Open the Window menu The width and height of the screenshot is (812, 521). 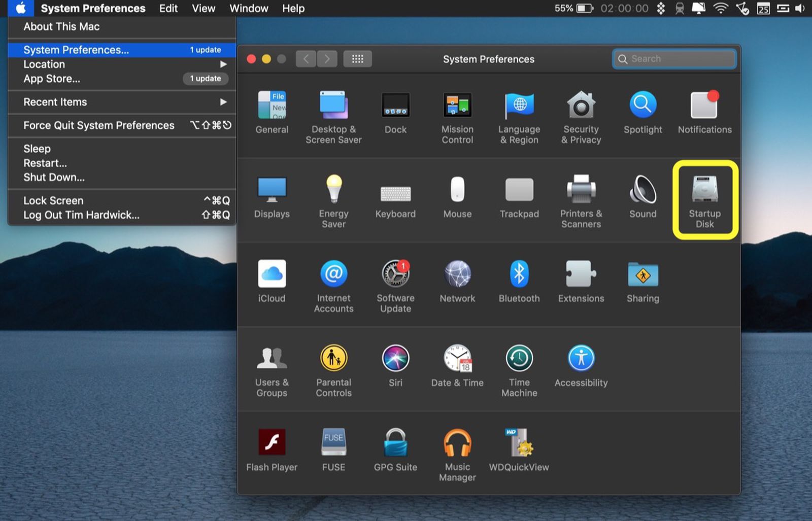pos(248,8)
